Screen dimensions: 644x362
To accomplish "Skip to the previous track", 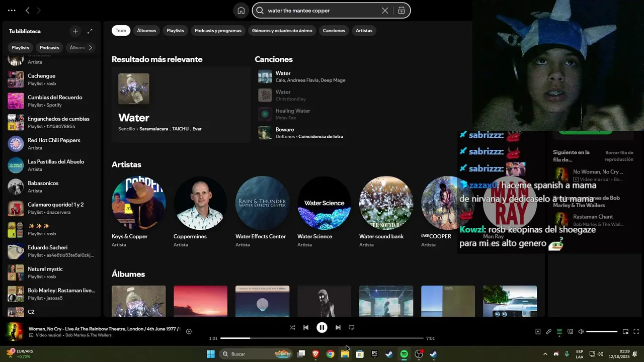I will (x=305, y=327).
